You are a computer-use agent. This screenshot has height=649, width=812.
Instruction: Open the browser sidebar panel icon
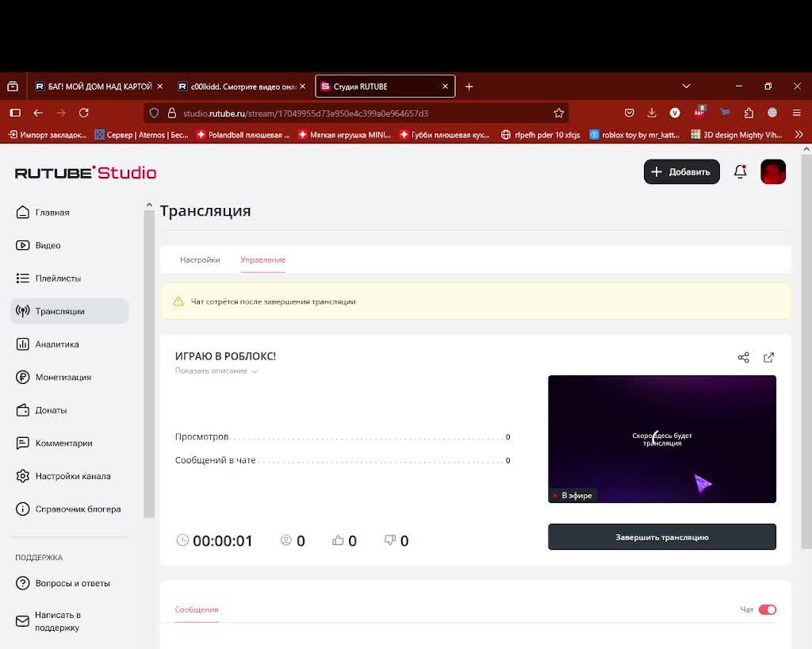[x=15, y=113]
